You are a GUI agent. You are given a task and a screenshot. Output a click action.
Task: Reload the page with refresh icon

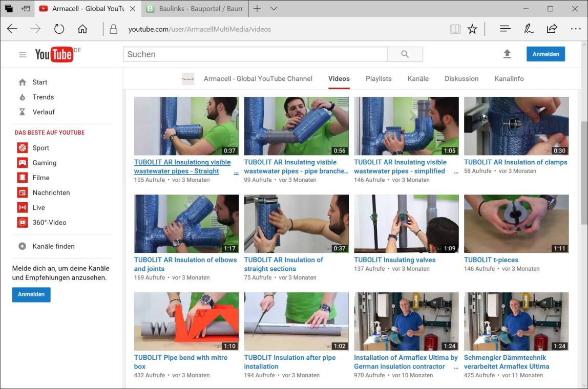(59, 29)
